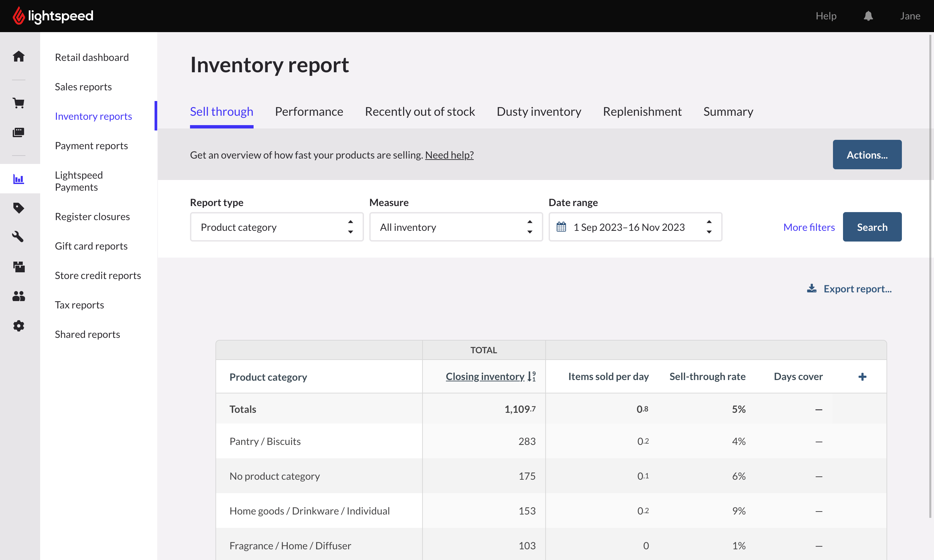Open the sales ledger cards icon
This screenshot has width=934, height=560.
coord(18,132)
